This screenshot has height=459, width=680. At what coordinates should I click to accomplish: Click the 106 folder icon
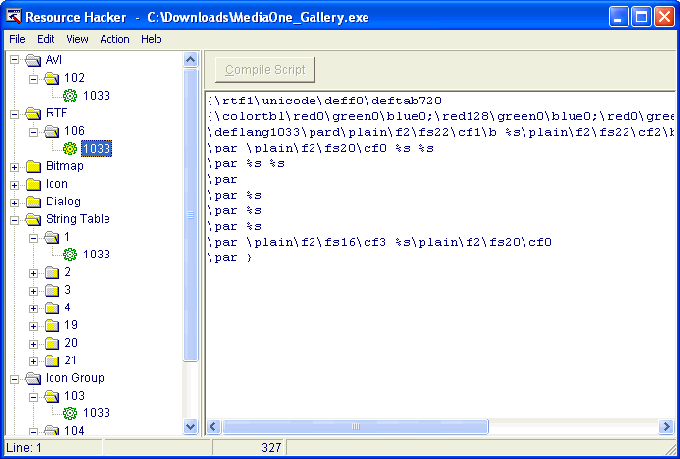[x=52, y=131]
